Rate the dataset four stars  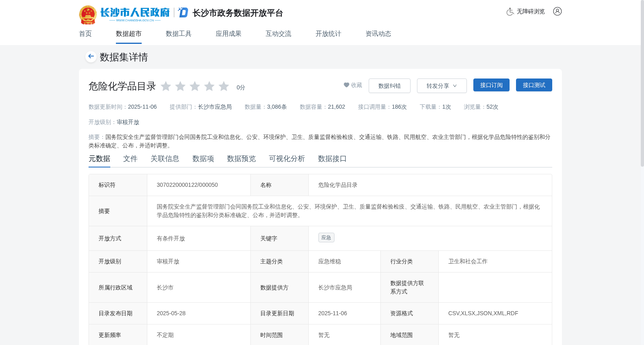[x=209, y=86]
